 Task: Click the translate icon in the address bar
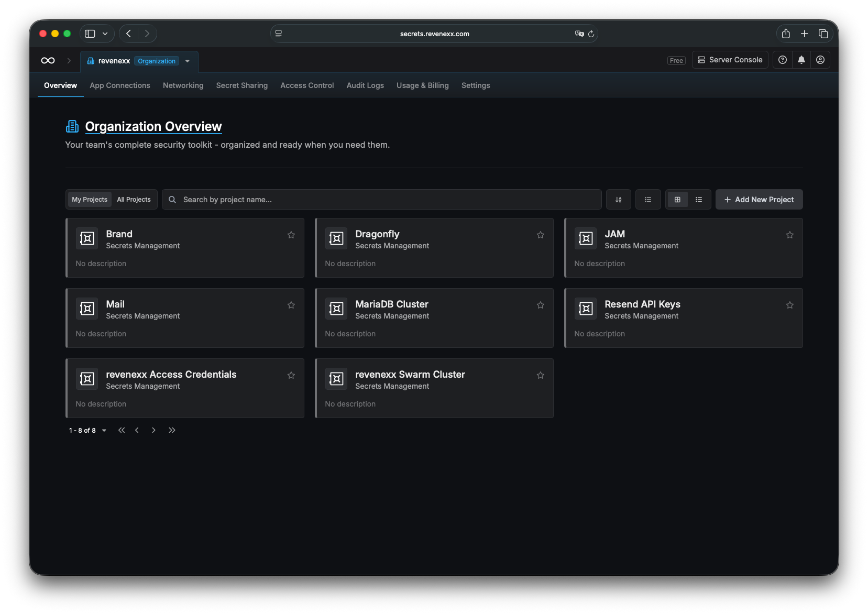579,34
